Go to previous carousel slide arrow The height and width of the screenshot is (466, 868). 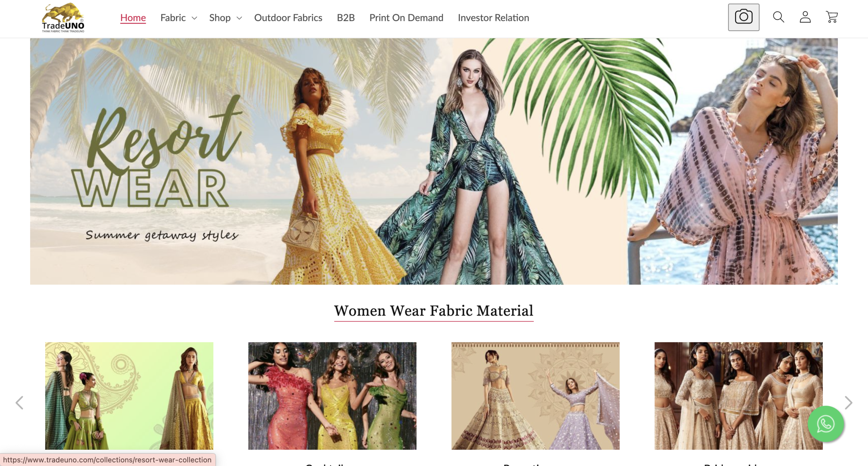pos(20,403)
